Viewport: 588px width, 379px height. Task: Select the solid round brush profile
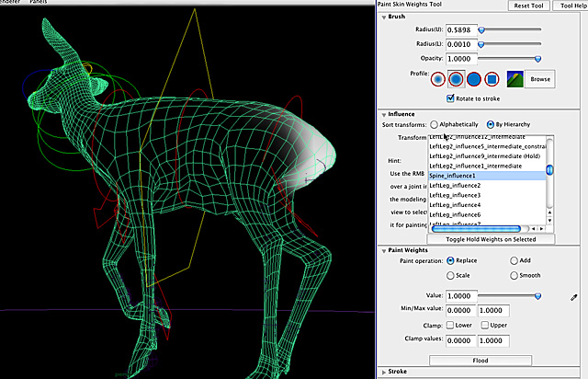pyautogui.click(x=474, y=79)
